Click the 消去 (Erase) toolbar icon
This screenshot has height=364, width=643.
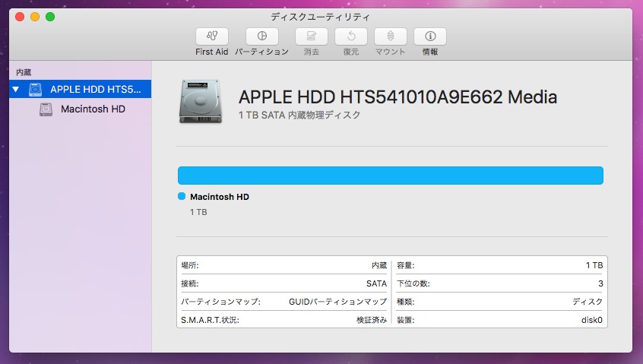click(312, 36)
